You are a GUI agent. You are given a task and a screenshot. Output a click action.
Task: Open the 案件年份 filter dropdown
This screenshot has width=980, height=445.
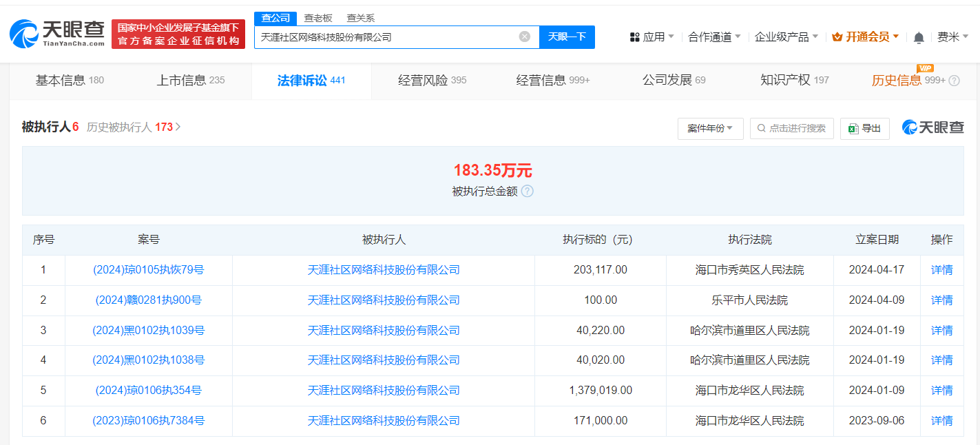[x=710, y=128]
